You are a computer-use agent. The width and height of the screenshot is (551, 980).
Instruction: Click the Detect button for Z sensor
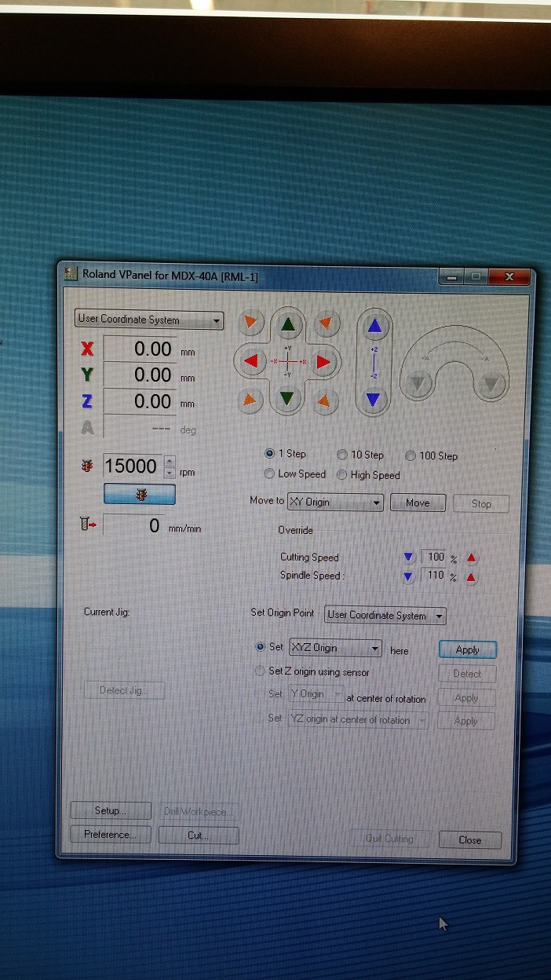(x=467, y=674)
